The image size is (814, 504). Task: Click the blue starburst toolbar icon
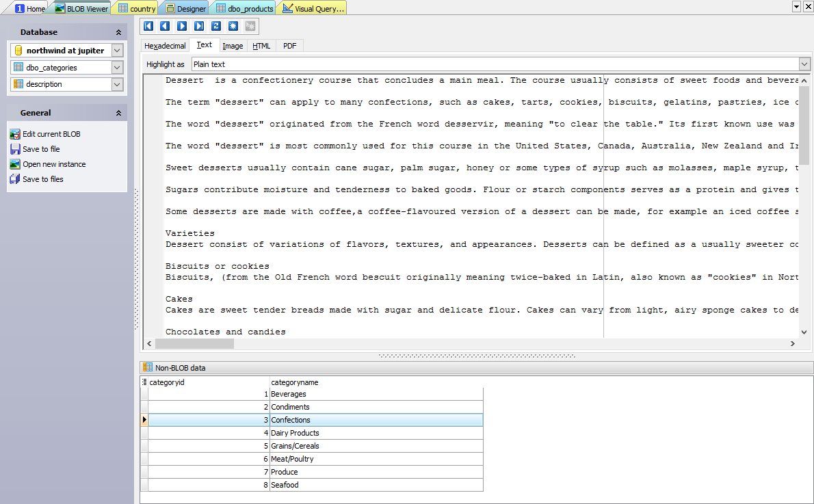tap(233, 26)
